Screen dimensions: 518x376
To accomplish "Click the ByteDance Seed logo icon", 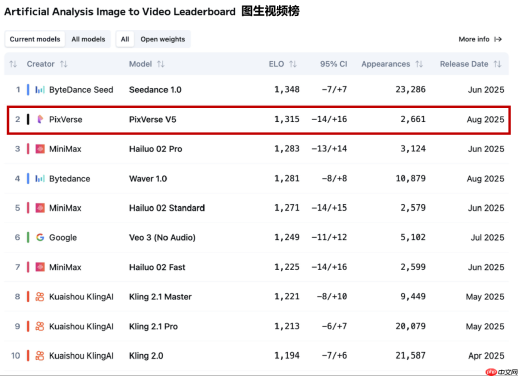I will (x=40, y=90).
